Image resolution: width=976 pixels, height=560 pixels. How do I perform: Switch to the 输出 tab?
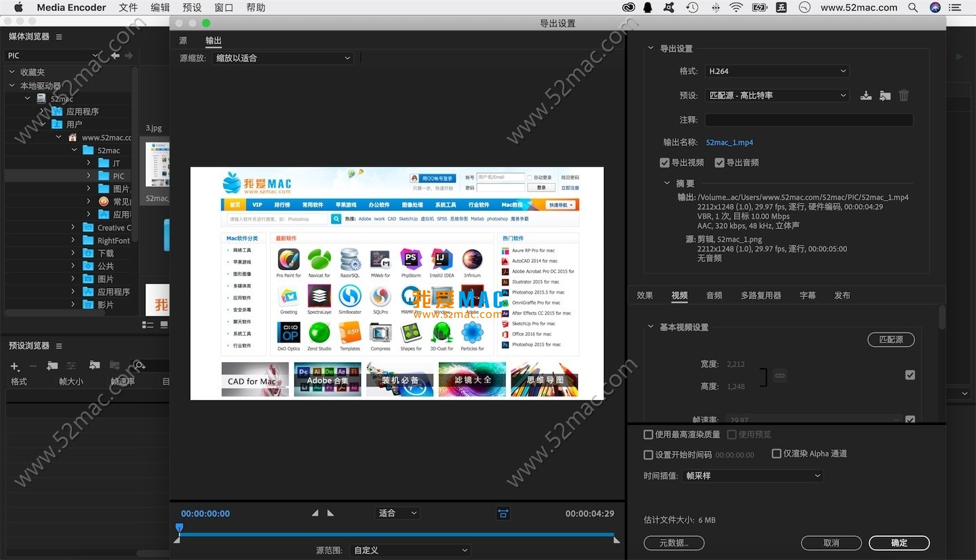(214, 41)
